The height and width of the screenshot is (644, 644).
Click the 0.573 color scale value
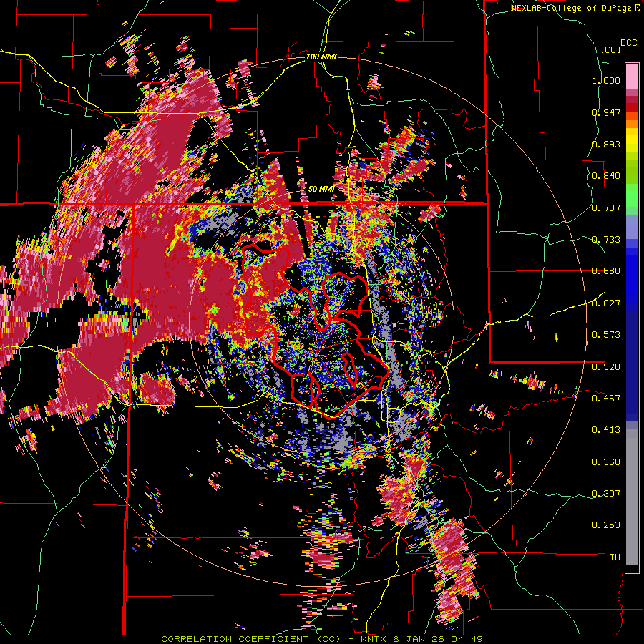click(606, 335)
